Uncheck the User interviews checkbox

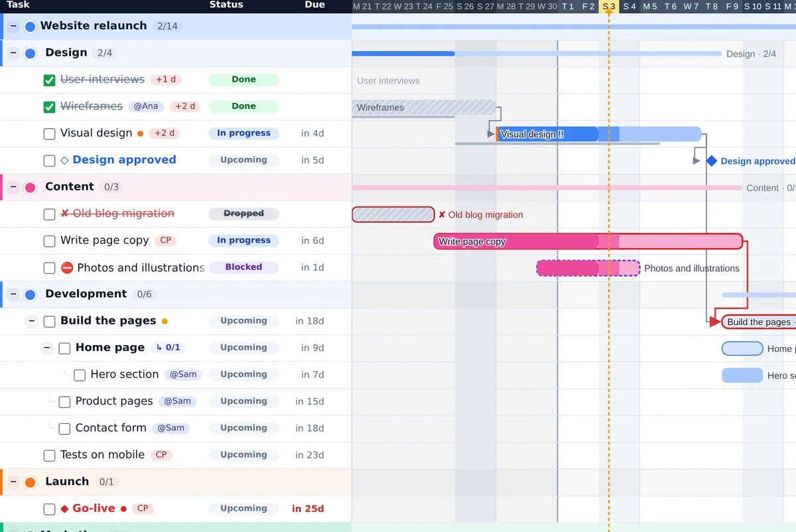tap(49, 80)
